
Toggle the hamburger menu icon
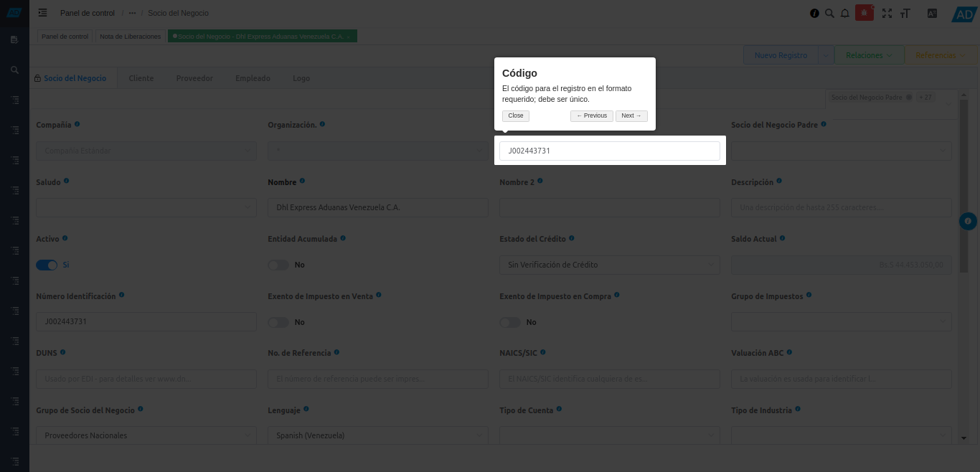pos(43,13)
